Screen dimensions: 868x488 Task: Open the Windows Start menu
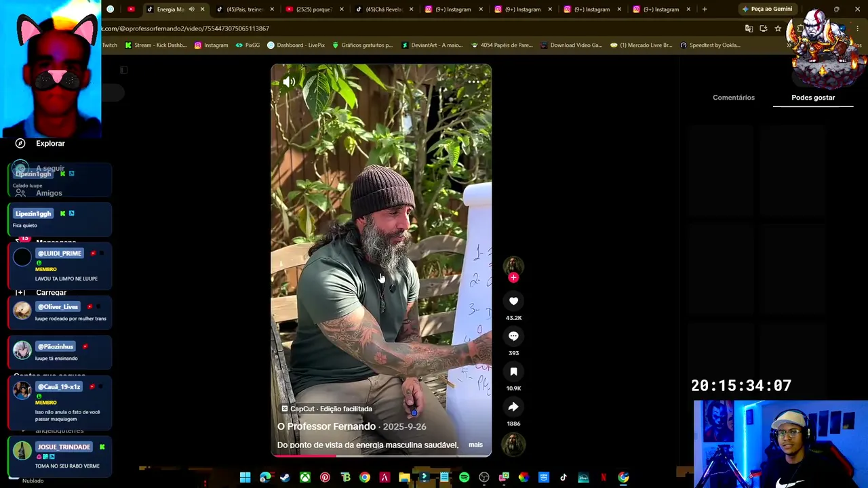tap(245, 477)
